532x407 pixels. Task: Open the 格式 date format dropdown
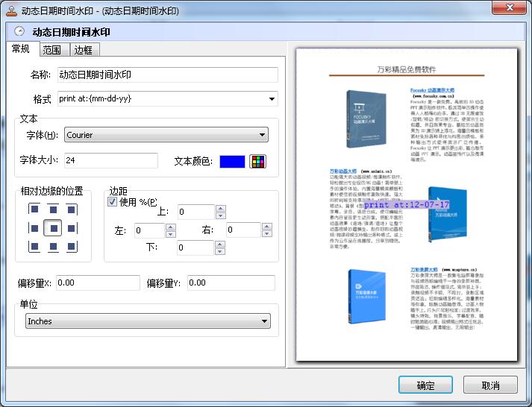click(271, 98)
